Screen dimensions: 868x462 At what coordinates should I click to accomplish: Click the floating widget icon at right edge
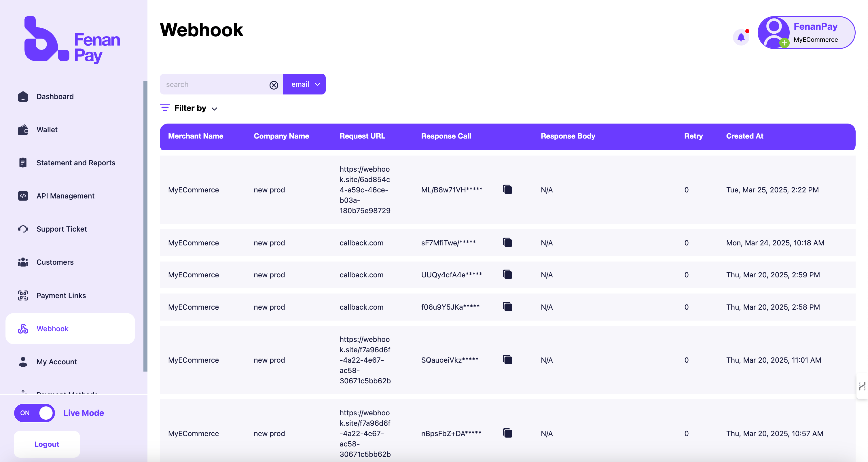862,386
